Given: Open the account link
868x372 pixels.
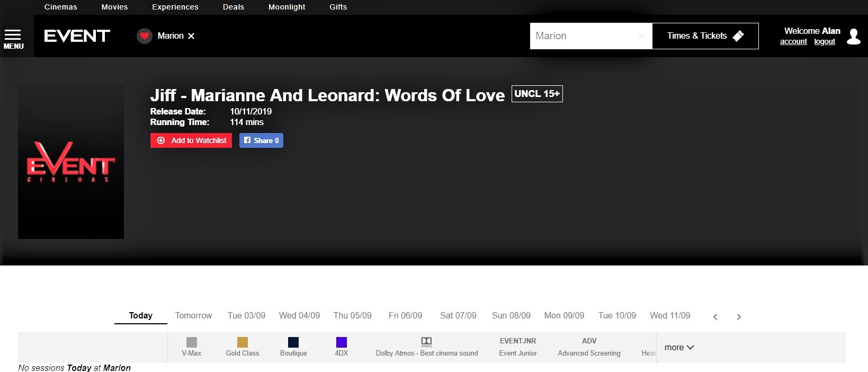Looking at the screenshot, I should point(793,42).
